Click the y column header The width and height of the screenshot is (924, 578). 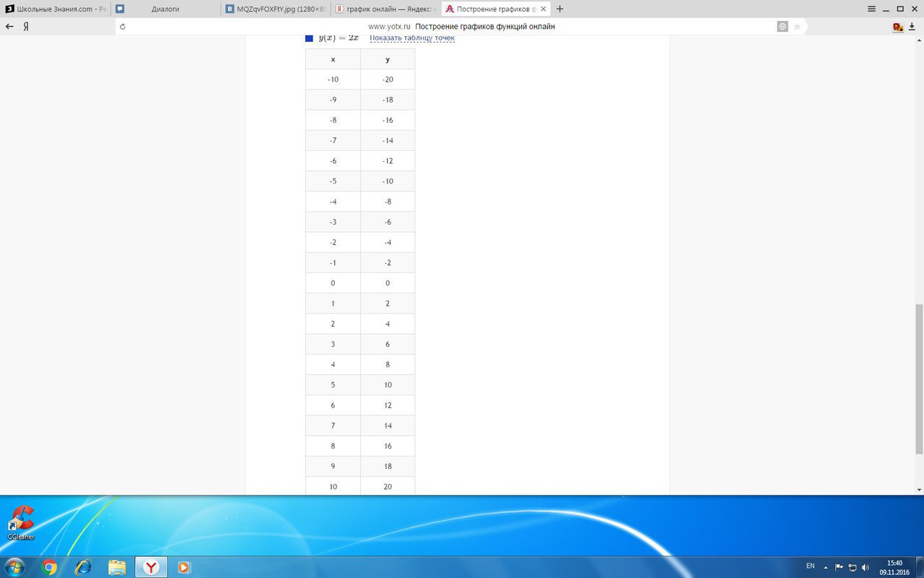click(388, 59)
